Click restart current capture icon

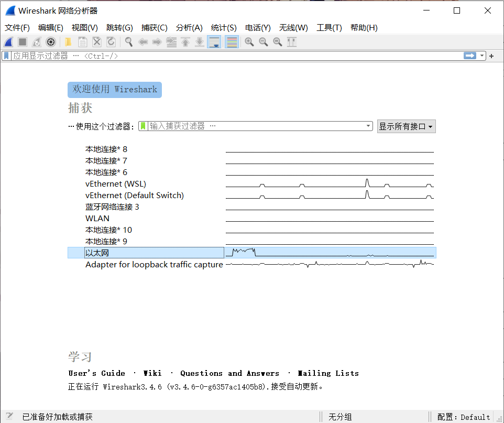coord(37,42)
